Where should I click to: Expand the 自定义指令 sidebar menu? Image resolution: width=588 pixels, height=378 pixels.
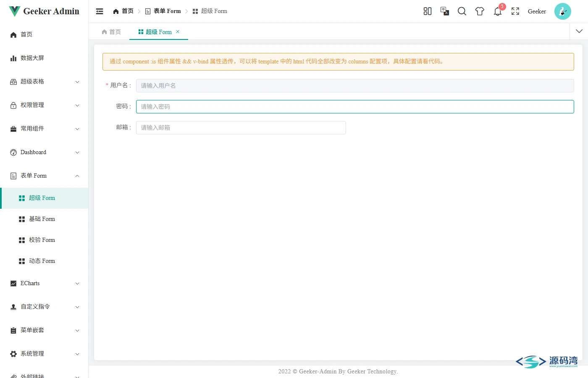(x=44, y=307)
